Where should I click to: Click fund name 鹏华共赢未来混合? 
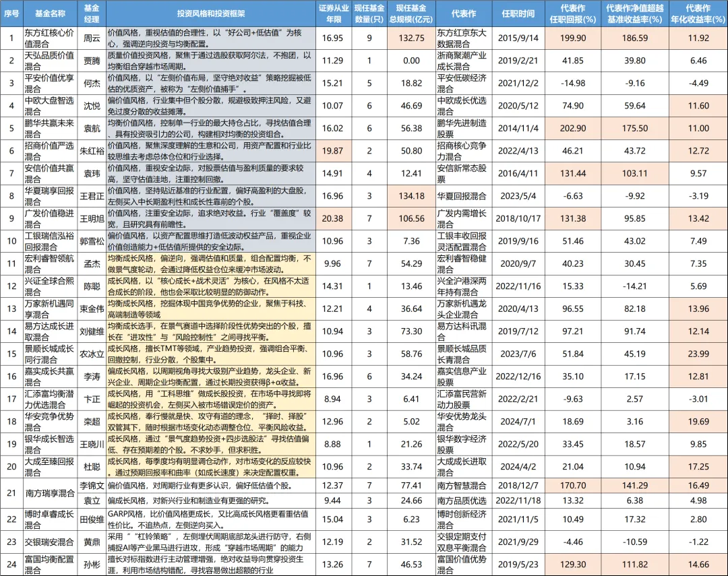point(50,128)
